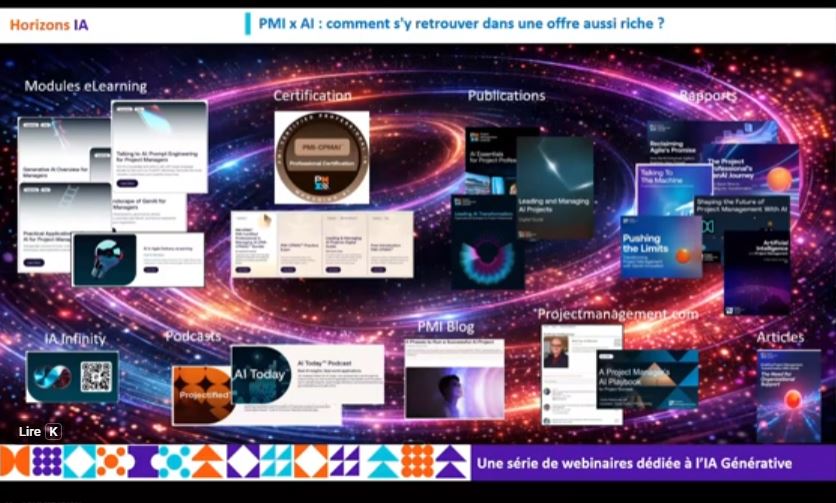Open Practical Application of AI module card
This screenshot has width=836, height=503.
[x=65, y=228]
